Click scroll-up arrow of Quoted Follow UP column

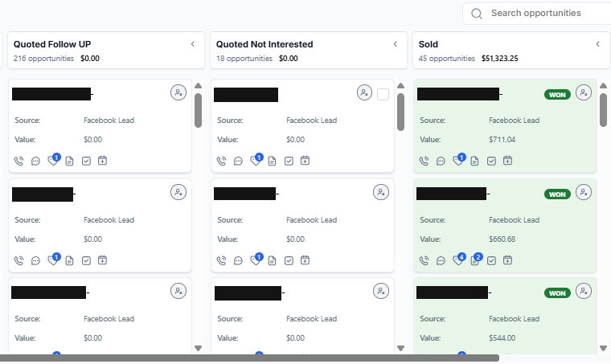[x=198, y=86]
